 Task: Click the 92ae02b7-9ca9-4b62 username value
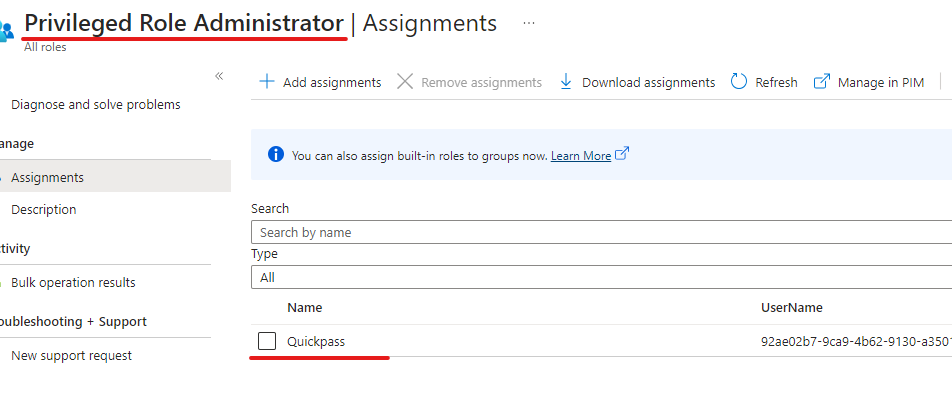(x=856, y=342)
